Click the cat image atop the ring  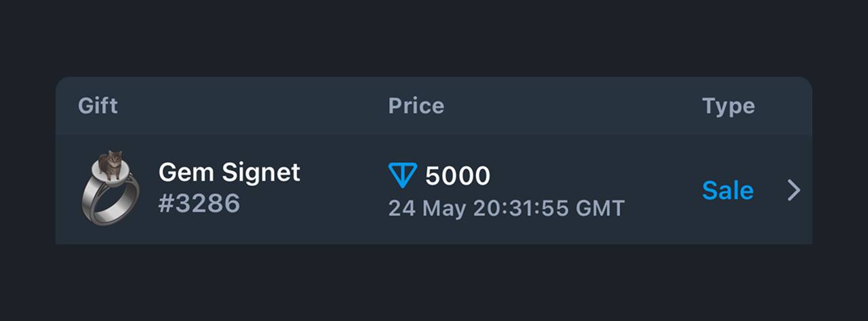coord(111,165)
